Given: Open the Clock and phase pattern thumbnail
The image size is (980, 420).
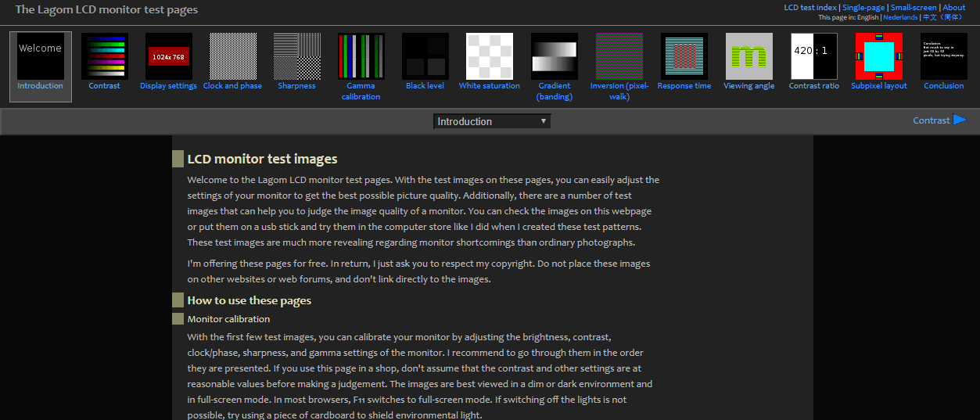Looking at the screenshot, I should (x=232, y=56).
